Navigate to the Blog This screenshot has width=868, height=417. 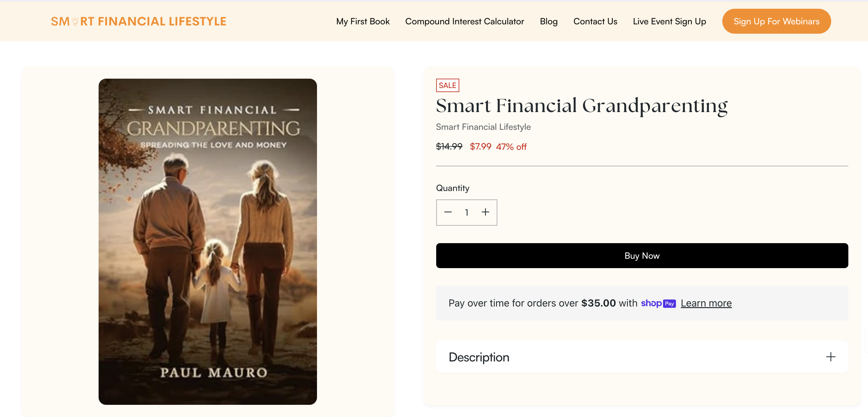point(549,21)
